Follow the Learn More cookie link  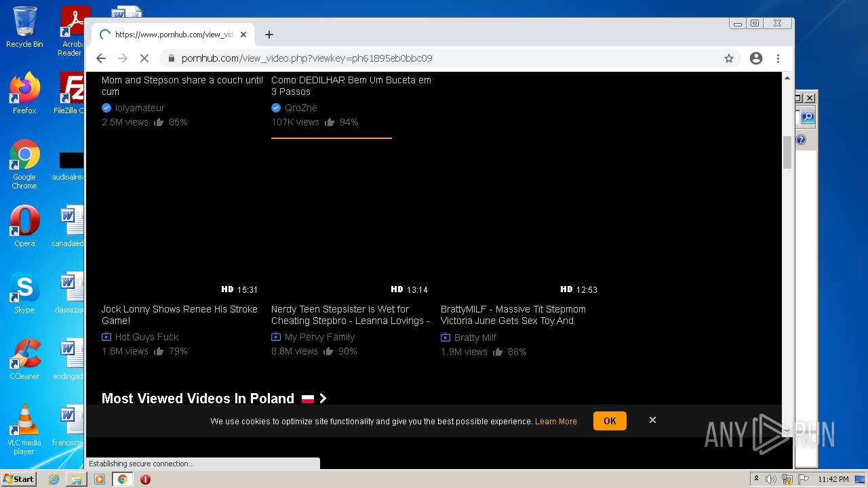556,422
